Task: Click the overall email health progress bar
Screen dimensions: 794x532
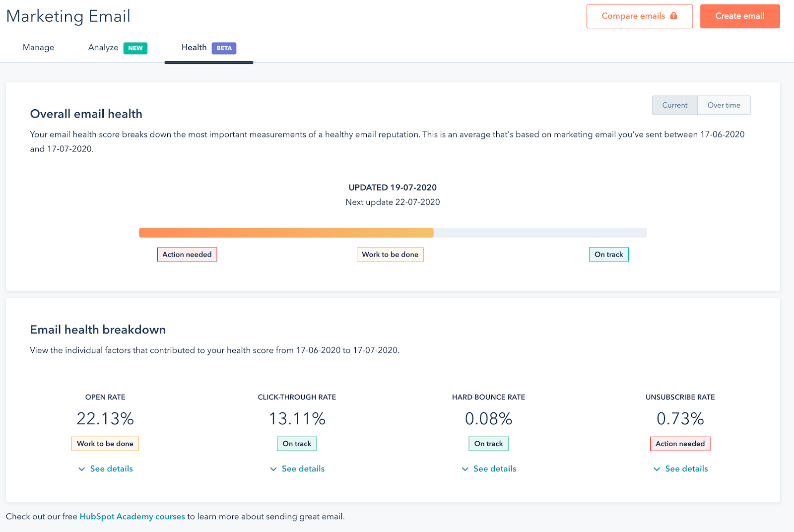Action: tap(393, 233)
